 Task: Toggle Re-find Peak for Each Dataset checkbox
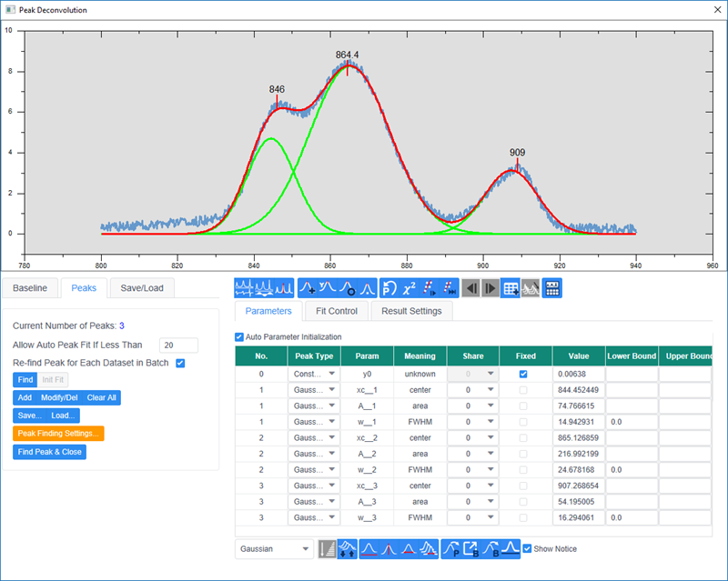tap(180, 363)
